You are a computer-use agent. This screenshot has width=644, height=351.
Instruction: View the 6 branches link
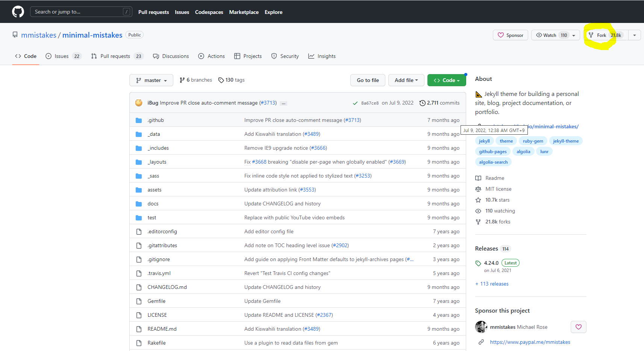pyautogui.click(x=196, y=80)
